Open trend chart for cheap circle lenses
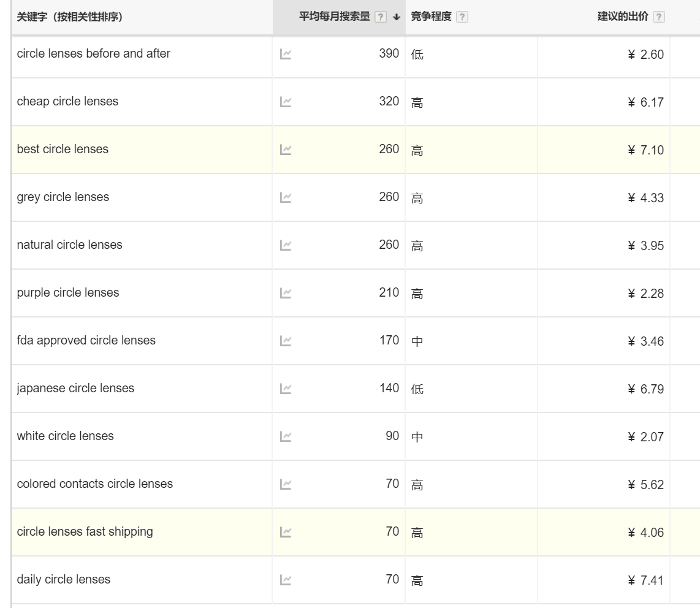Viewport: 700px width, 608px height. click(x=285, y=102)
